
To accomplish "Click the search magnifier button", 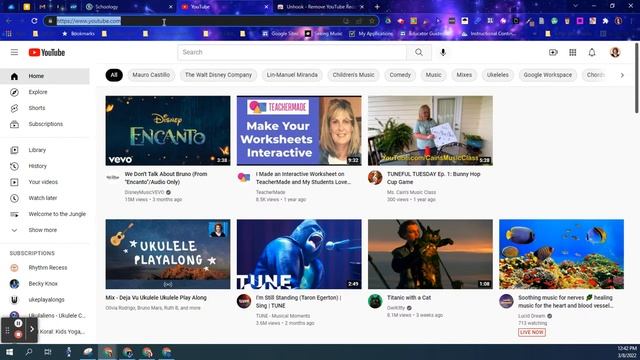I will (419, 52).
